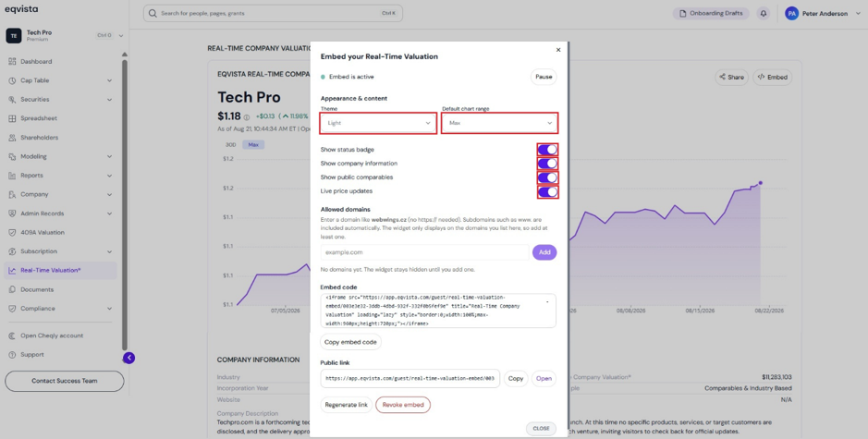This screenshot has width=868, height=439.
Task: Open the Default chart range dropdown
Action: pyautogui.click(x=500, y=123)
